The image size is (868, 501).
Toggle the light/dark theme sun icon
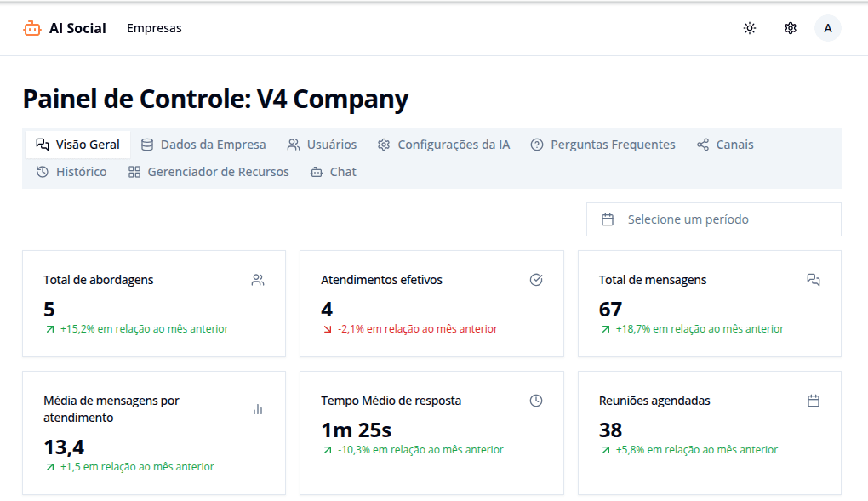[x=749, y=28]
